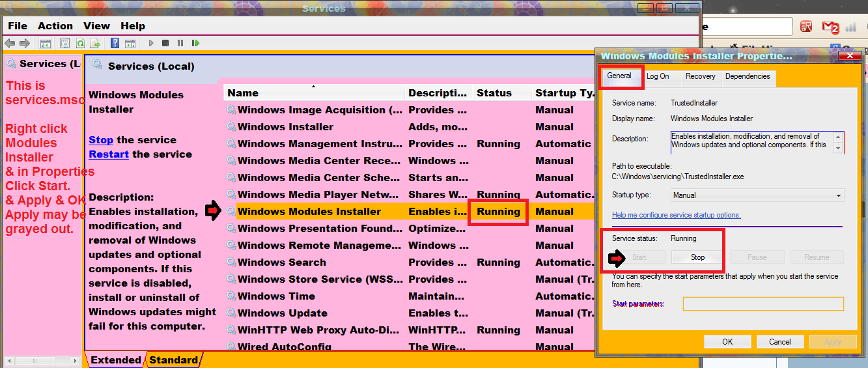
Task: Click the Restart Service icon in toolbar
Action: (195, 44)
